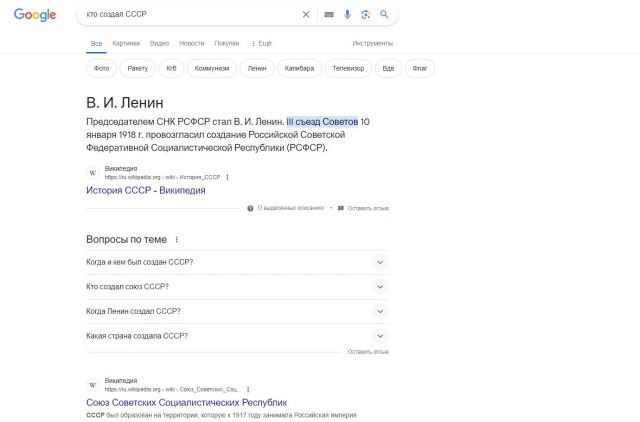Open three-dot menu for 'История_СССР' result
Image resolution: width=640 pixels, height=422 pixels.
227,177
